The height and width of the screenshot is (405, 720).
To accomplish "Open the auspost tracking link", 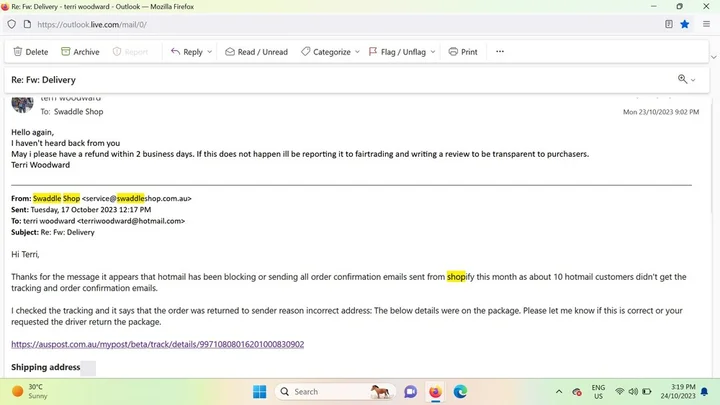I will 157,344.
